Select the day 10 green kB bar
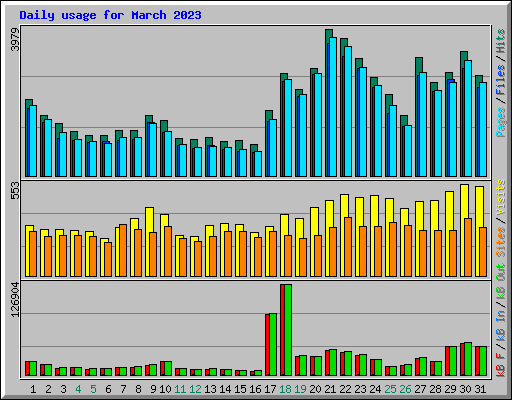 pos(168,369)
